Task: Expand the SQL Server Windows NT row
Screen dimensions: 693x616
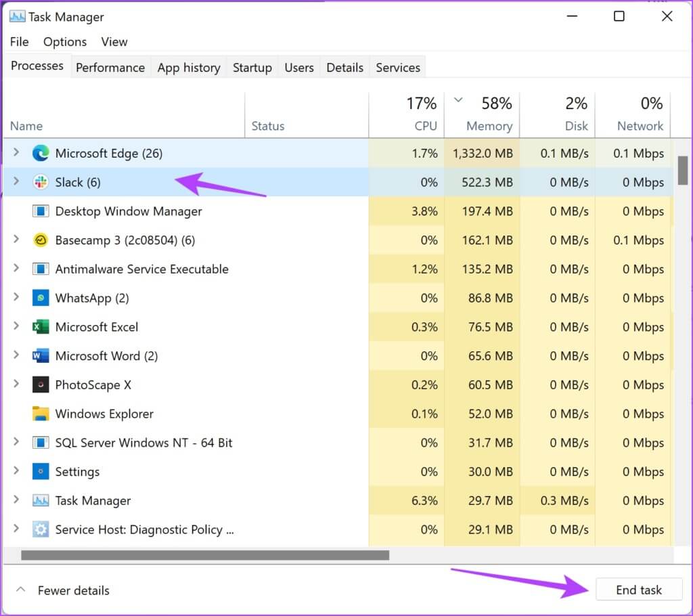Action: click(x=16, y=441)
